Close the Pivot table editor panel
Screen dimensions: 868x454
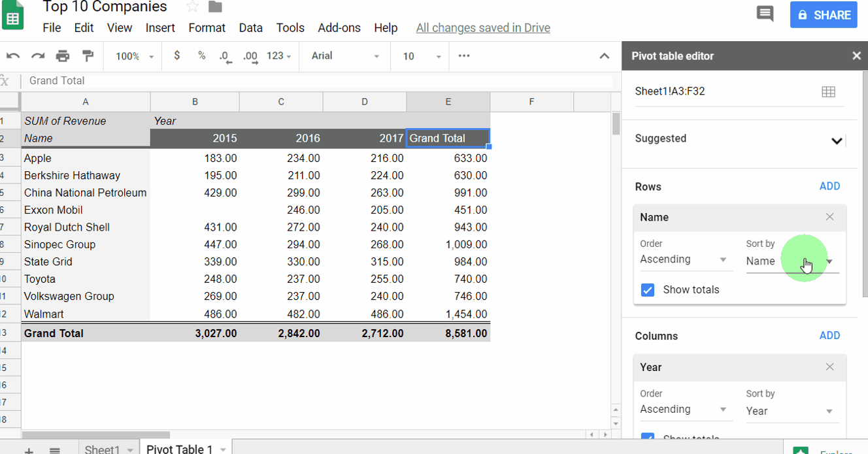coord(856,56)
